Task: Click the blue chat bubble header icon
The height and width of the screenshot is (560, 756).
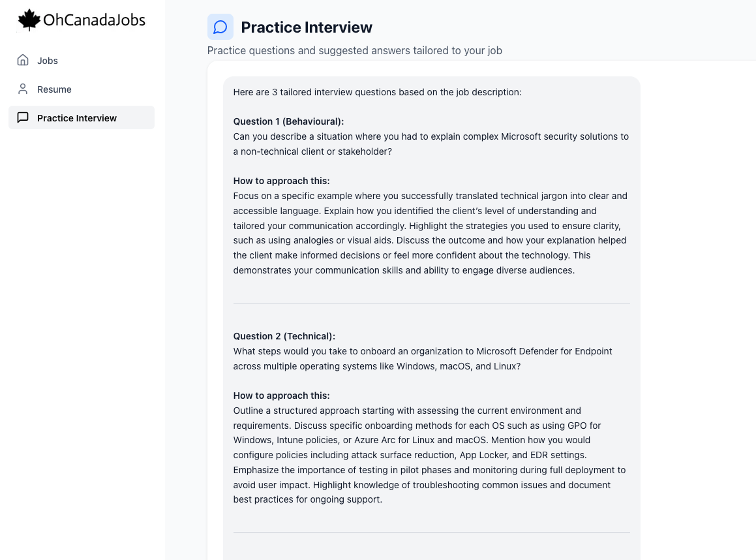Action: [220, 27]
